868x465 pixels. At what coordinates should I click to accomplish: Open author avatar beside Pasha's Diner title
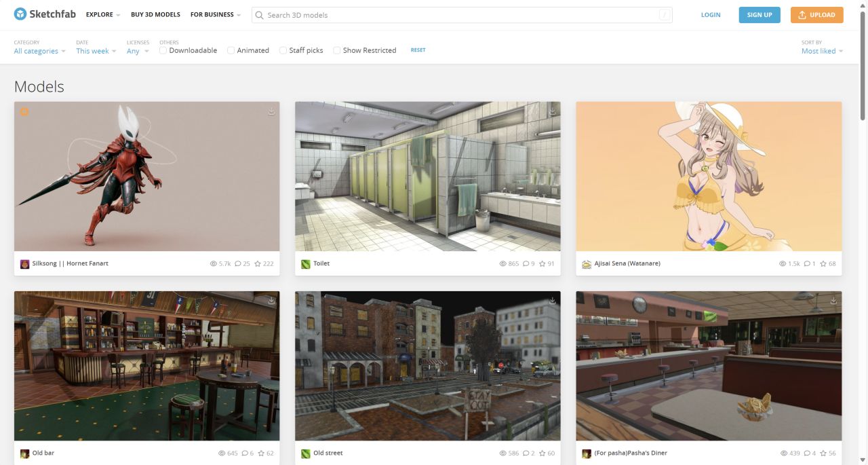(587, 453)
